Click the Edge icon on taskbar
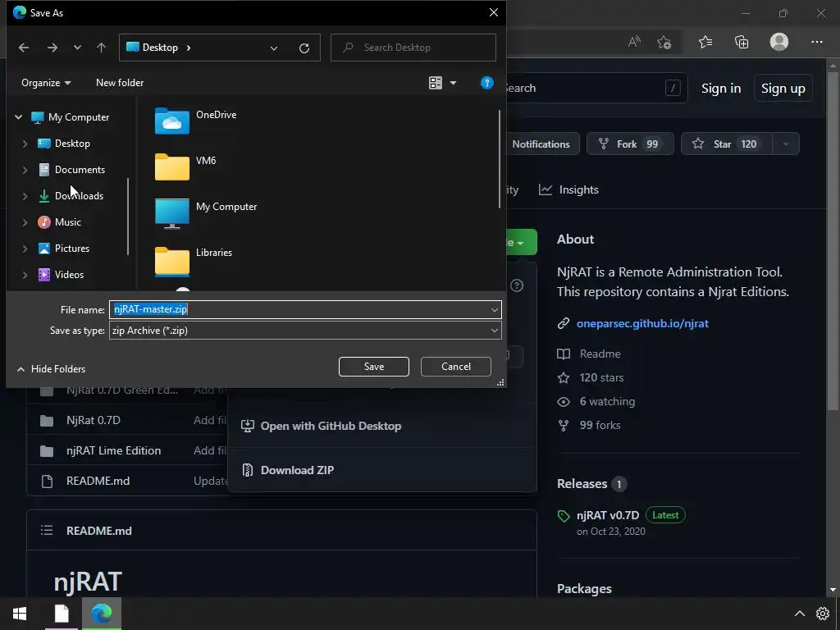The width and height of the screenshot is (840, 630). (101, 614)
